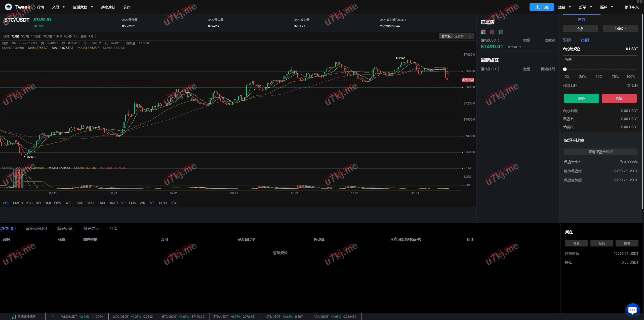
Task: Click the green 開多 button
Action: pos(581,98)
